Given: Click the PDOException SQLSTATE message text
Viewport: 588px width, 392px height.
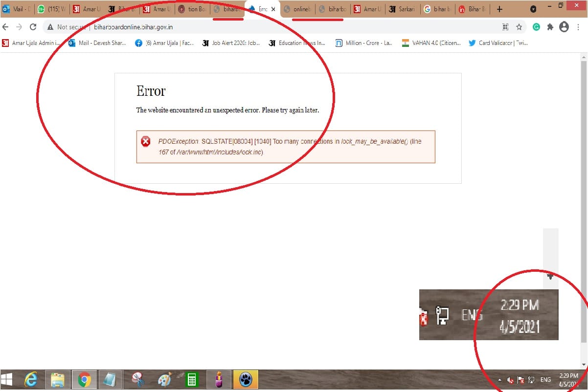Looking at the screenshot, I should (x=289, y=147).
